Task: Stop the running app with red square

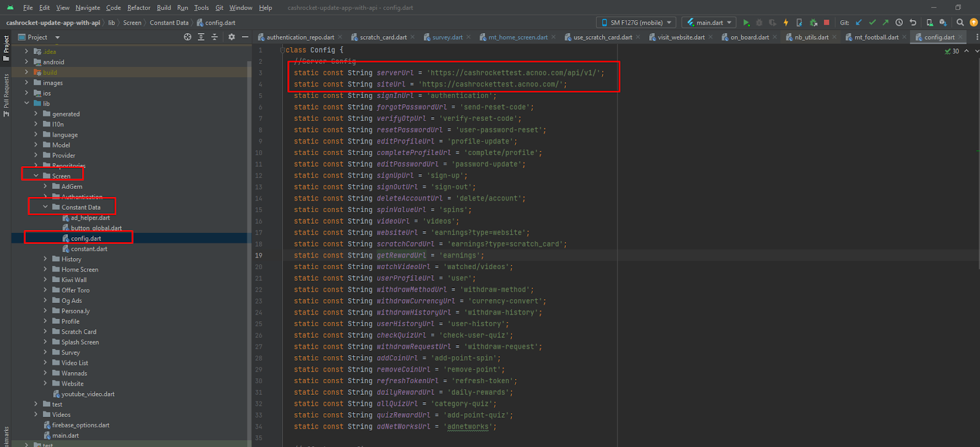Action: click(x=826, y=23)
